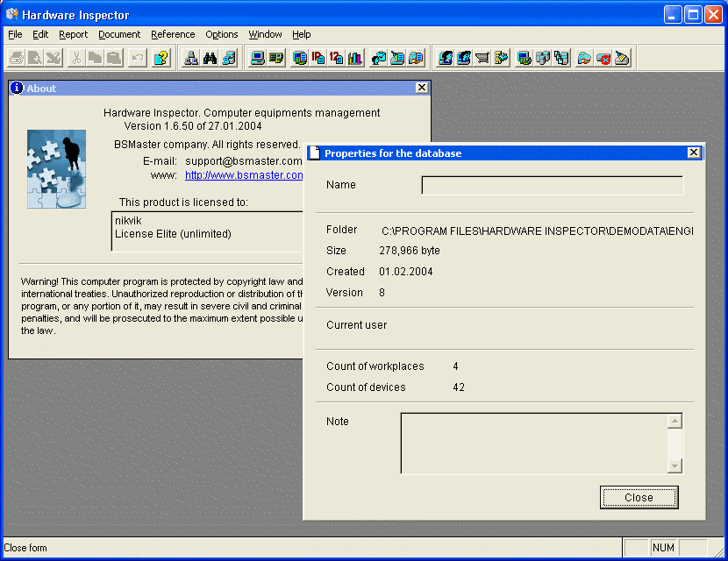Maximize the Hardware Inspector window
The width and height of the screenshot is (728, 561).
[693, 15]
